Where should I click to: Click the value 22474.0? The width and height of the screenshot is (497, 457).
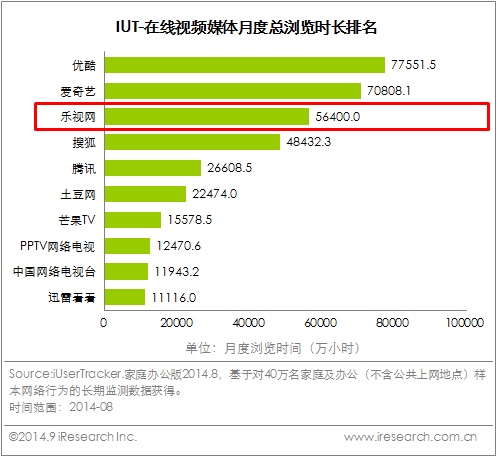215,194
